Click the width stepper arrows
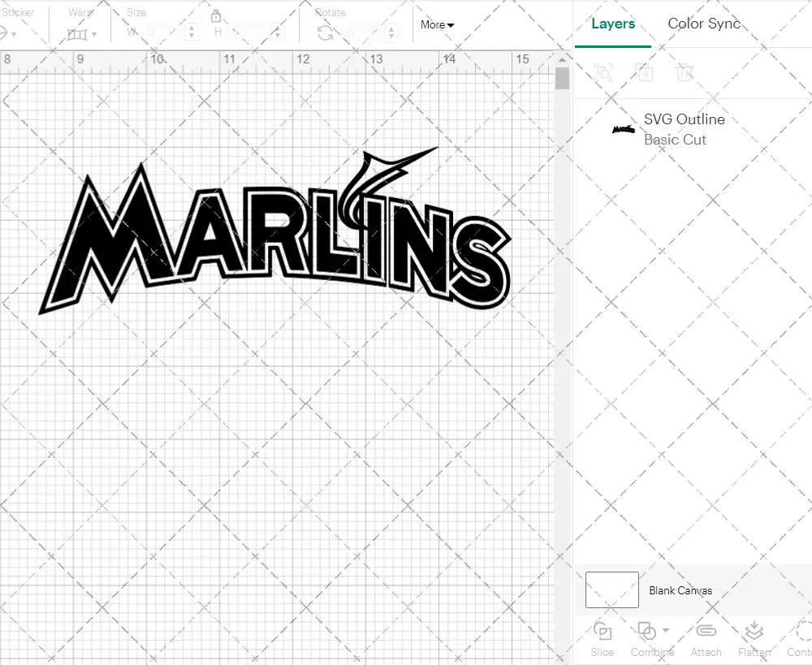The image size is (812, 665). coord(192,32)
